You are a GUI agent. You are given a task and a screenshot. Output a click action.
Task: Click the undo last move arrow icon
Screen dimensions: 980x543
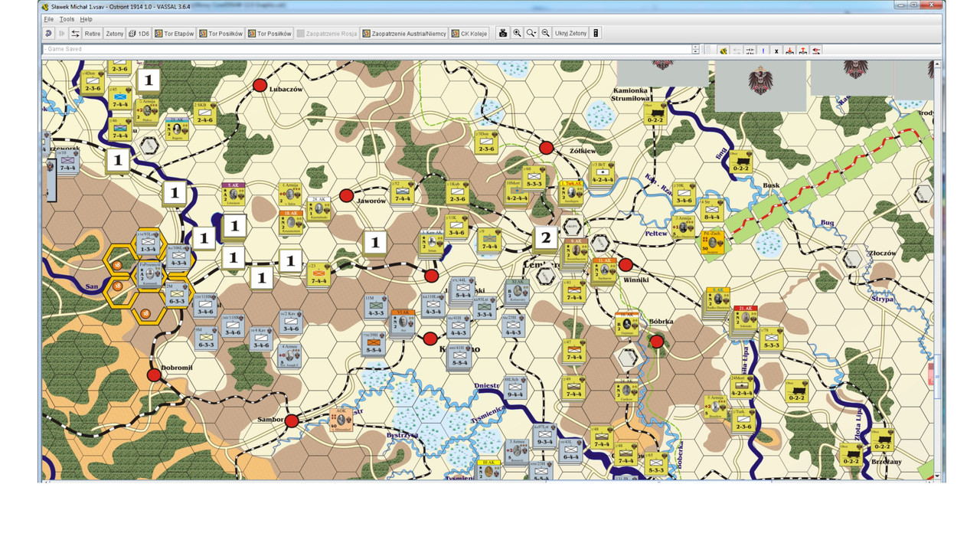tap(48, 34)
